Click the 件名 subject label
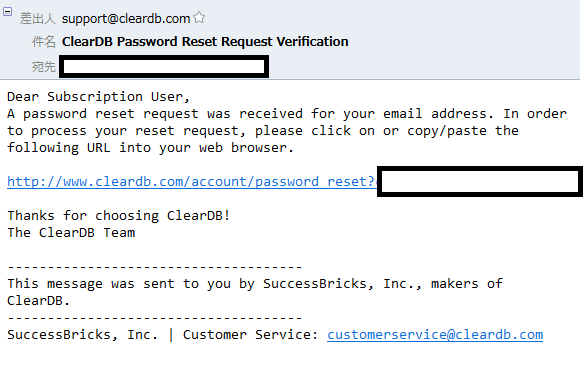Image resolution: width=584 pixels, height=366 pixels. click(x=44, y=41)
